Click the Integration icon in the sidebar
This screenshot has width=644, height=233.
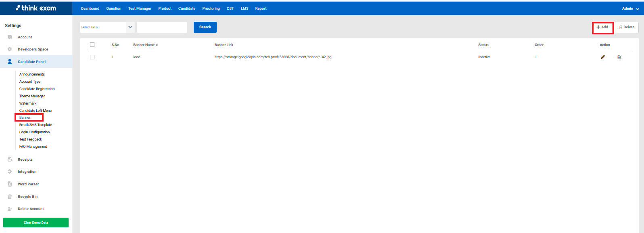click(x=10, y=172)
